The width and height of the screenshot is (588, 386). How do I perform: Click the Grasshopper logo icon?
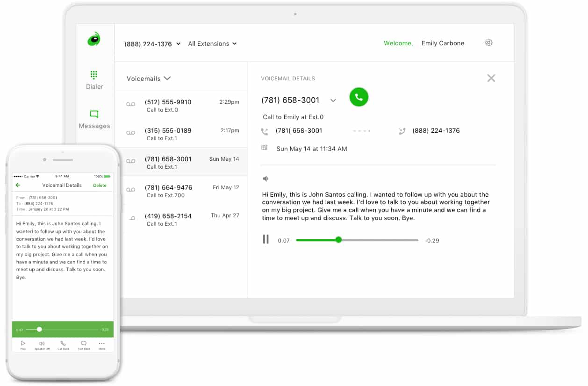[94, 39]
